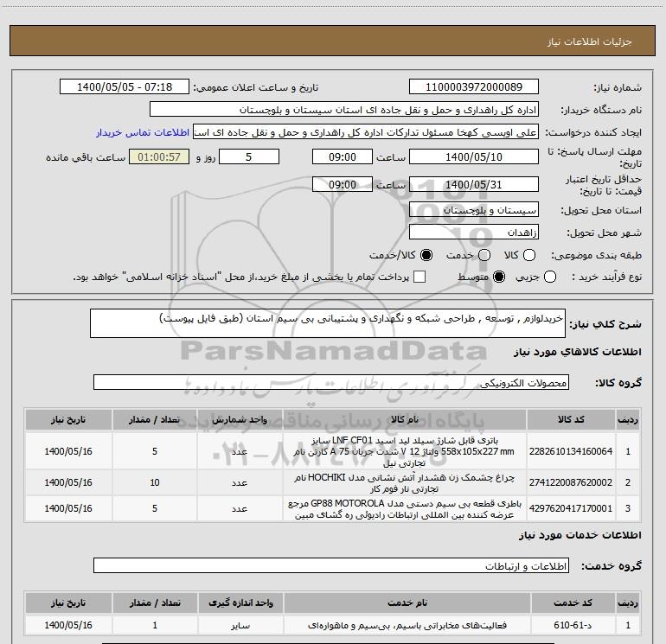Select goods code 2741220087620002
The image size is (666, 644).
(571, 482)
